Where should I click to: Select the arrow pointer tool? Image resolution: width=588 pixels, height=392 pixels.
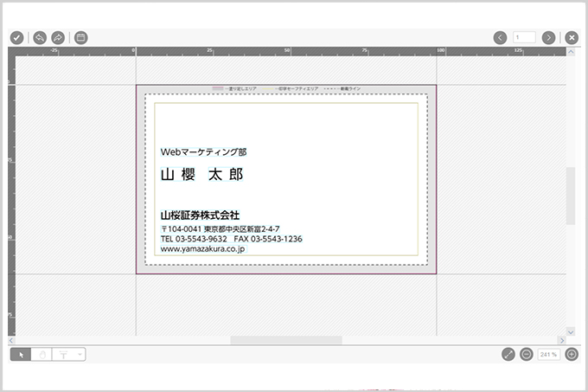point(21,354)
